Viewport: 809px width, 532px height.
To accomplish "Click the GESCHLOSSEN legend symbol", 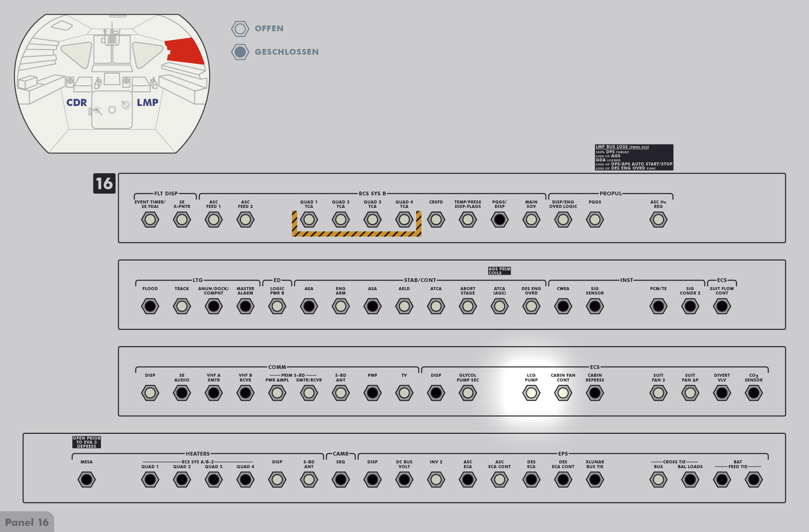I will [240, 52].
